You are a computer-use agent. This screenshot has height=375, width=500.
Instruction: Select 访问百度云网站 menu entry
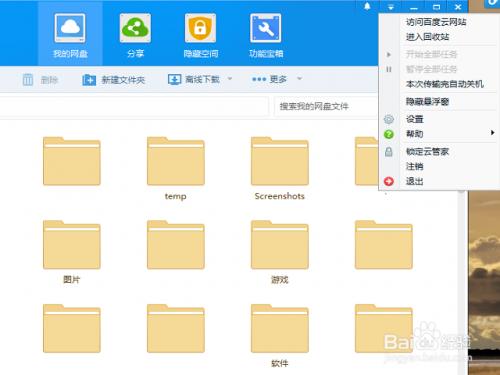(x=436, y=22)
